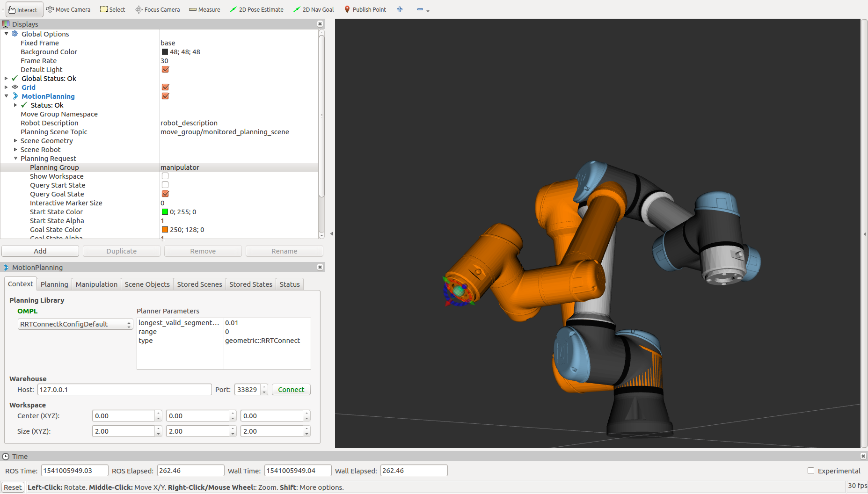Enable the Experimental checkbox
Screen dimensions: 868x494
pyautogui.click(x=811, y=471)
